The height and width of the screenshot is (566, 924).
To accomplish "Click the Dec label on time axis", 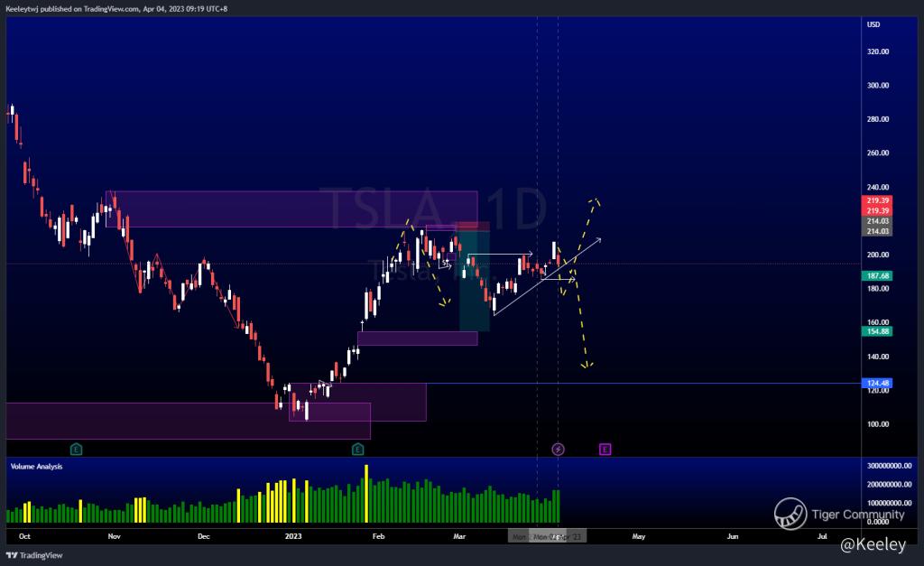I will tap(203, 536).
